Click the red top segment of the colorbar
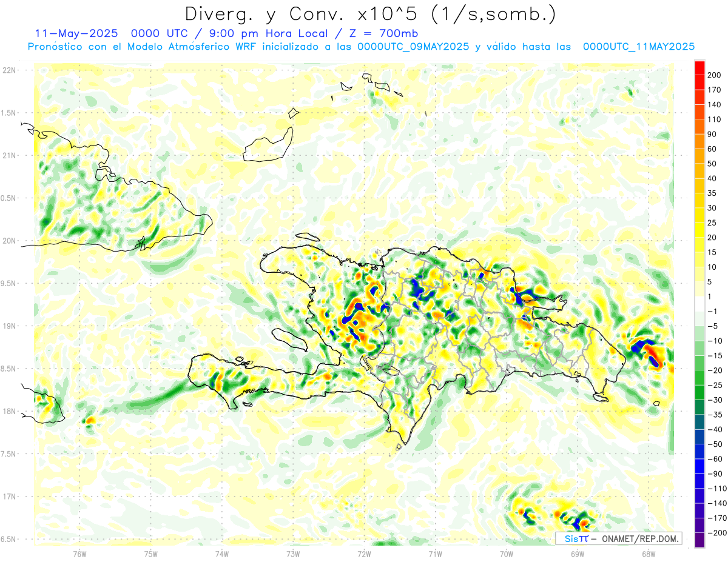 tap(699, 68)
